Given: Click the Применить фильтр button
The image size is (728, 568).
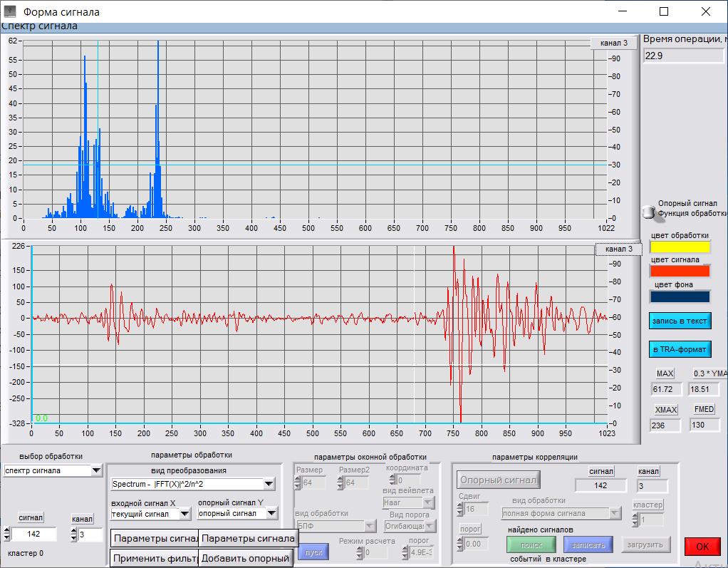Looking at the screenshot, I should [154, 558].
